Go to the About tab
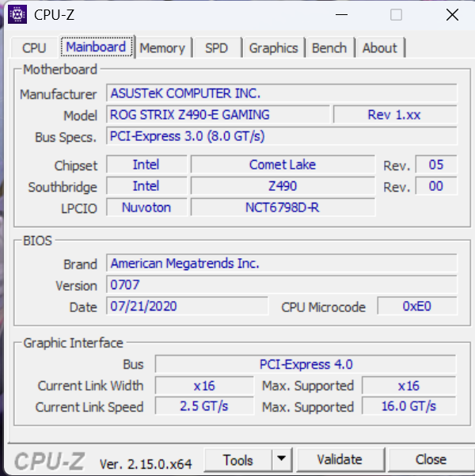475x476 pixels. (380, 48)
